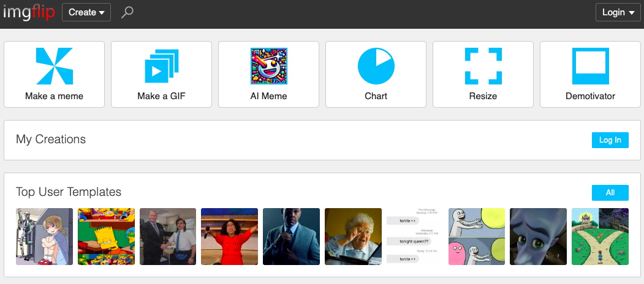
Task: Open the man in gray suit template
Action: [x=291, y=236]
